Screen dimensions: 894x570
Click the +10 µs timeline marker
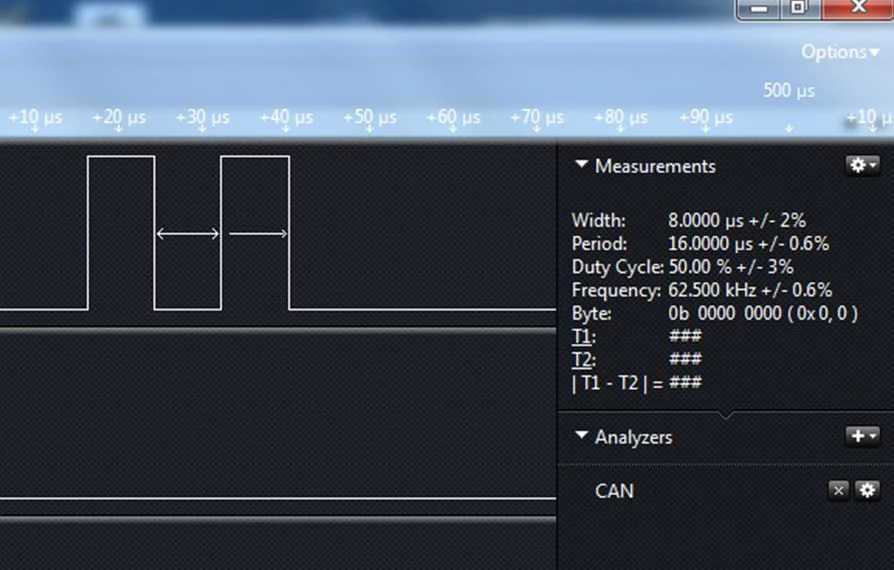[x=35, y=119]
